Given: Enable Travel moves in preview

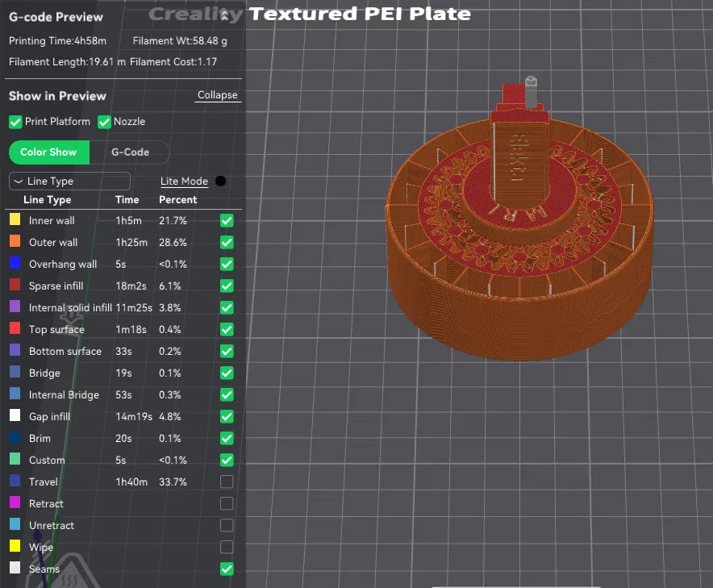Looking at the screenshot, I should [227, 482].
